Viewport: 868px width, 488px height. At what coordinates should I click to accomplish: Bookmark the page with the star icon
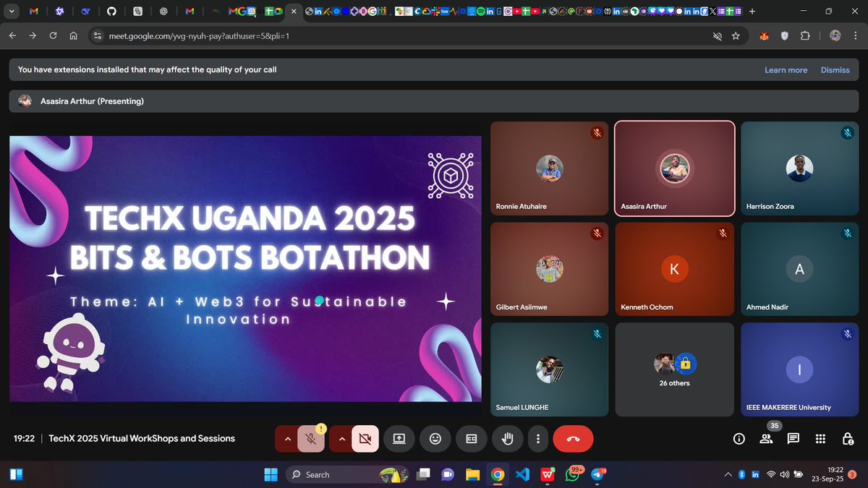point(736,35)
